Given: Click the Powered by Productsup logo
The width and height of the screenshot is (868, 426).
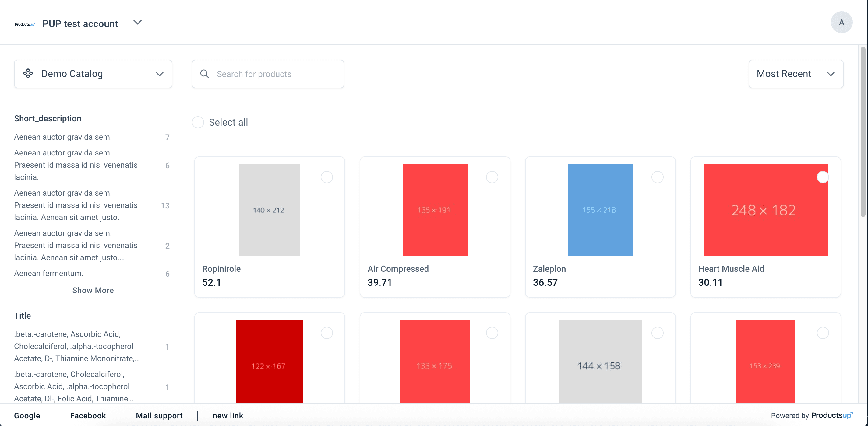Looking at the screenshot, I should click(832, 415).
